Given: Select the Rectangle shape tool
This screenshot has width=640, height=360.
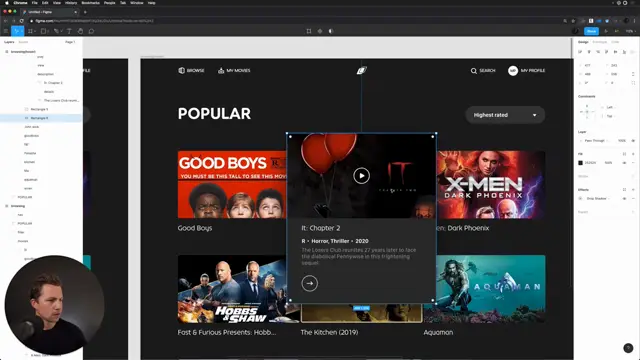Looking at the screenshot, I should (x=44, y=31).
